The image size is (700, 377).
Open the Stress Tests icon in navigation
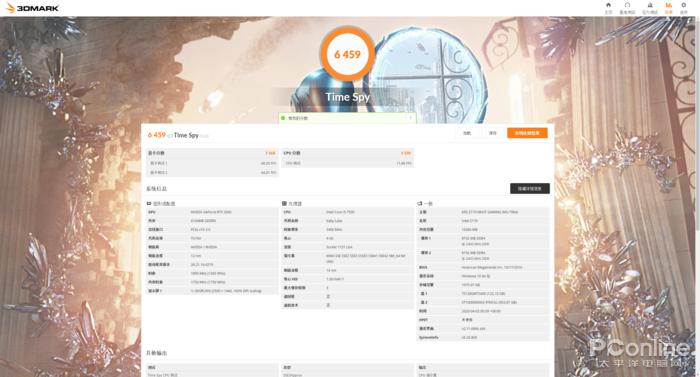tap(650, 5)
